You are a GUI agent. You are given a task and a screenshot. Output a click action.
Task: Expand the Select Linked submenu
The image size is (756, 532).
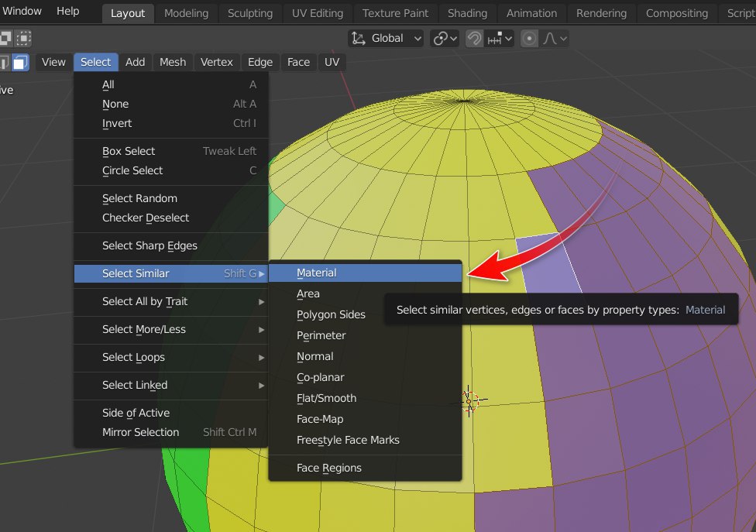(x=171, y=386)
